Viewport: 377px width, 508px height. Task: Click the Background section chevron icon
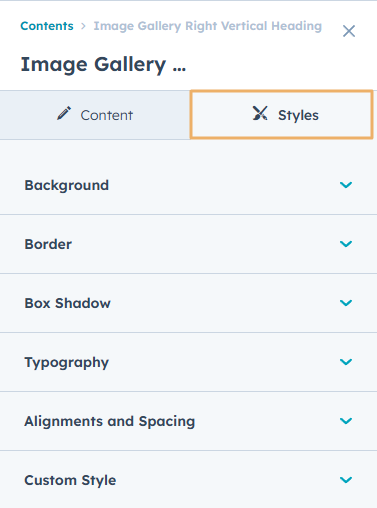(346, 185)
